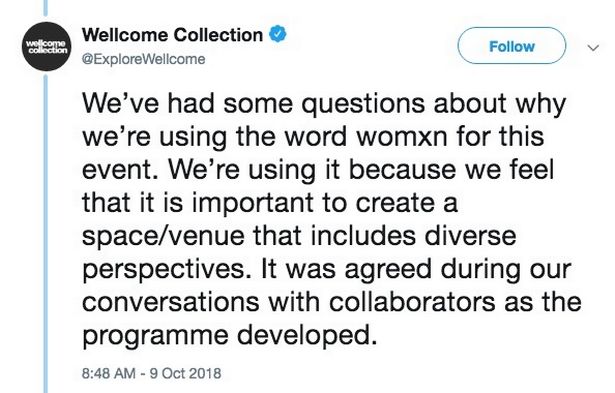The image size is (615, 393).
Task: Click the Wellcome Collection display name
Action: [x=172, y=35]
